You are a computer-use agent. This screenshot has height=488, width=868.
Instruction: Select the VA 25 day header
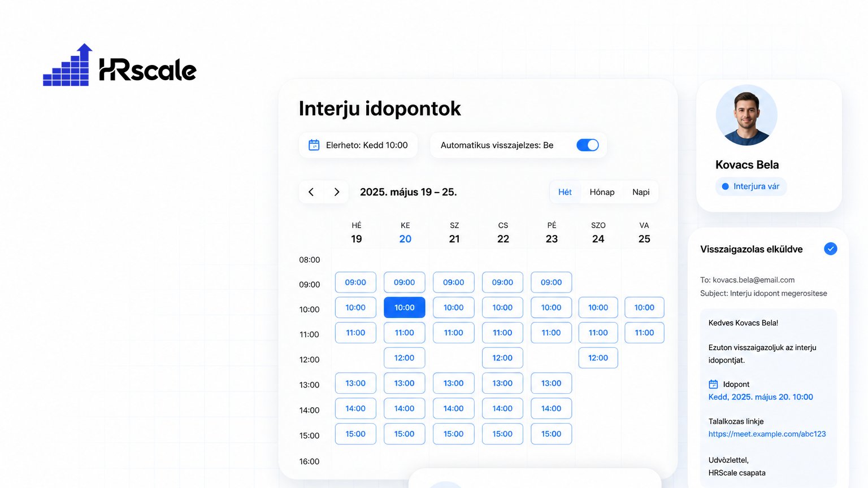point(644,233)
